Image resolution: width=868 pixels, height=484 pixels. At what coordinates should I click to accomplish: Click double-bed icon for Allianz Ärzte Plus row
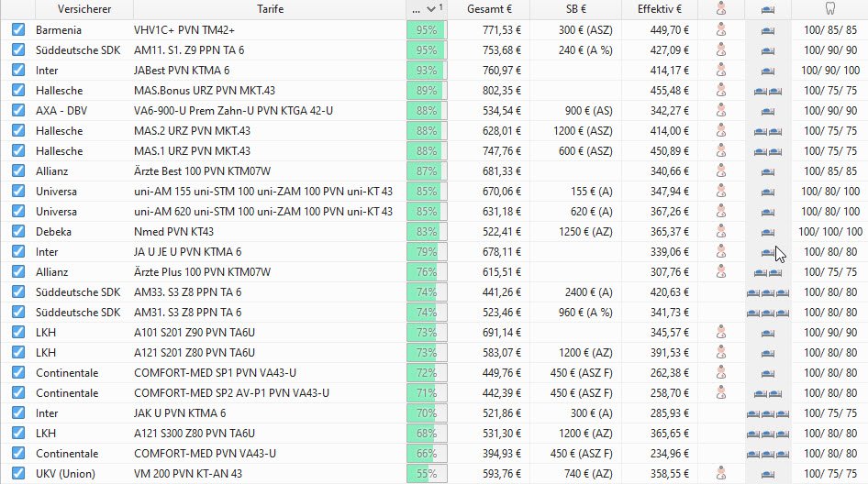tap(768, 272)
